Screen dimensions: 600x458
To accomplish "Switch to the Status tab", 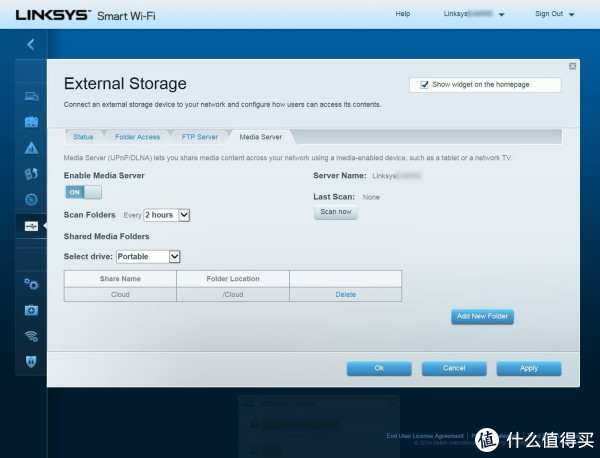I will point(83,137).
